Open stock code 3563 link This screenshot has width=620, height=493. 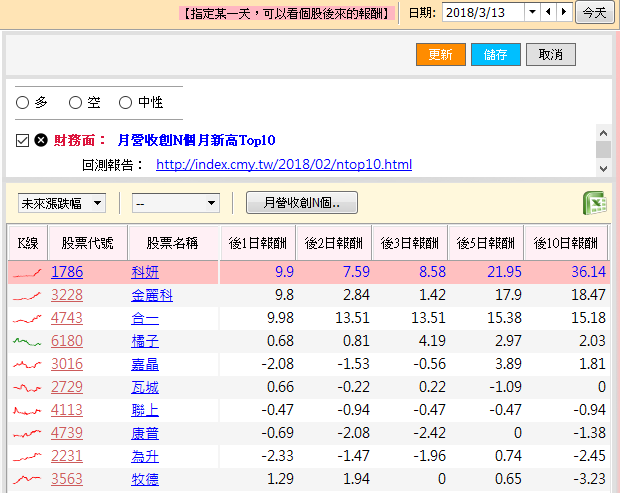[x=67, y=479]
